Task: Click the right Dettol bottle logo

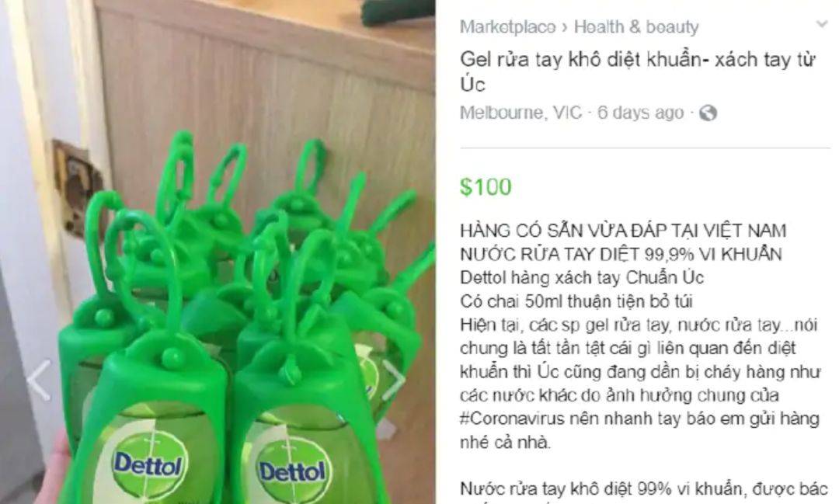Action: click(x=292, y=471)
